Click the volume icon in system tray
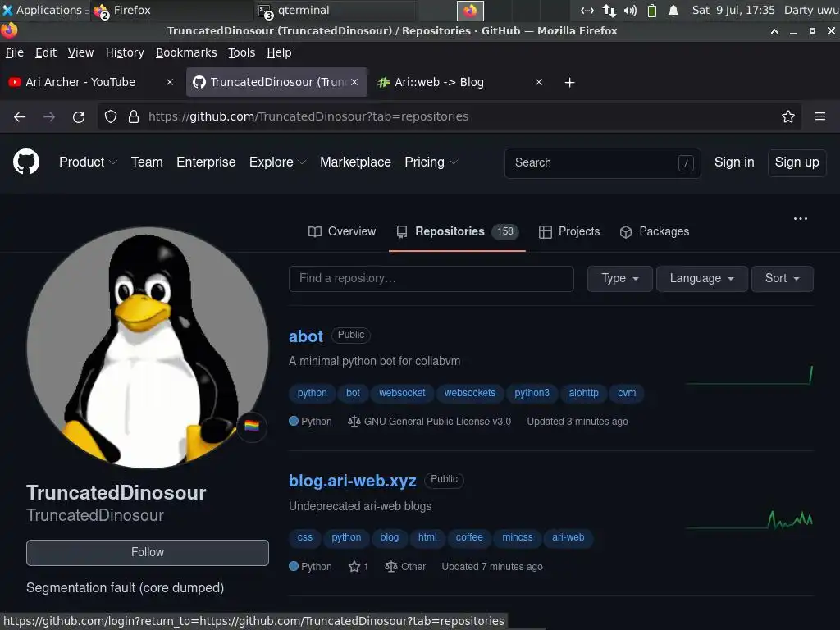840x630 pixels. [x=630, y=10]
